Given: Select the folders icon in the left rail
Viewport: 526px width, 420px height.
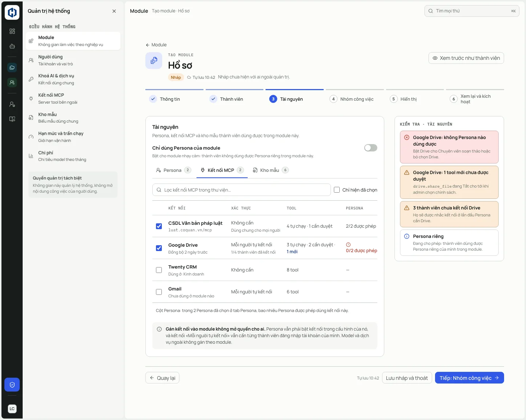Looking at the screenshot, I should [12, 68].
